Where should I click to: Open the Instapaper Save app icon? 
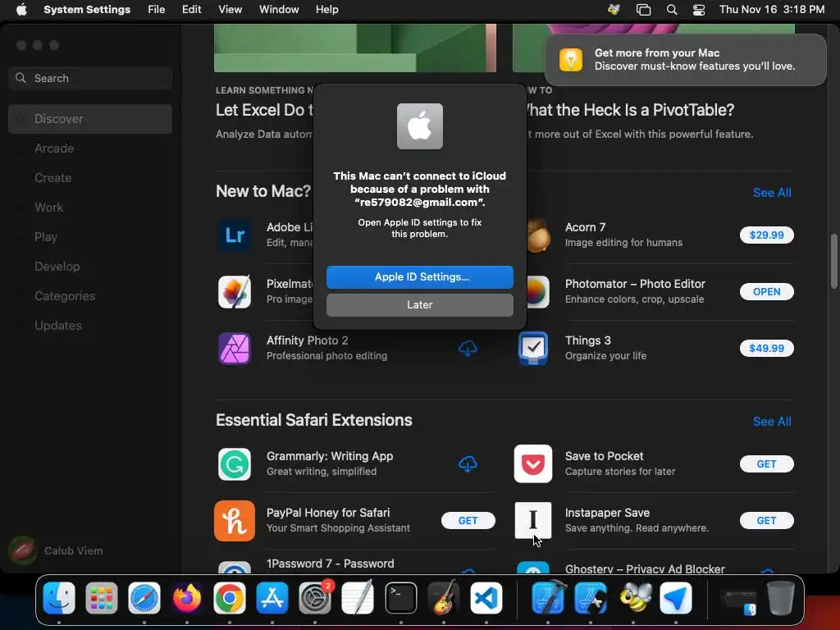click(x=533, y=521)
